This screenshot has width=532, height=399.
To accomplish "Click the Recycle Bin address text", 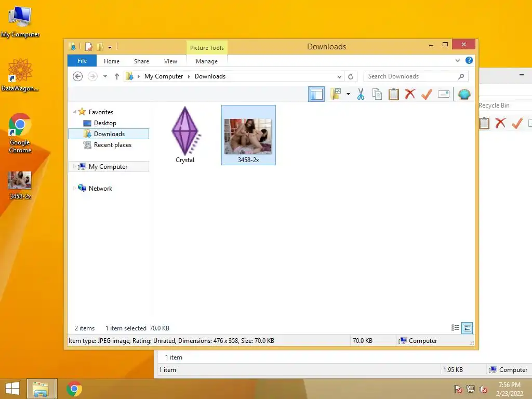I will [x=494, y=105].
